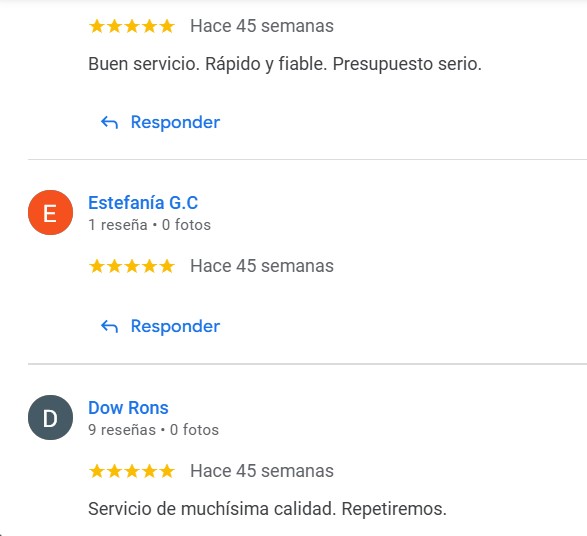The width and height of the screenshot is (587, 536).
Task: Click the first star of Estefanía G.C's rating
Action: pyautogui.click(x=97, y=266)
